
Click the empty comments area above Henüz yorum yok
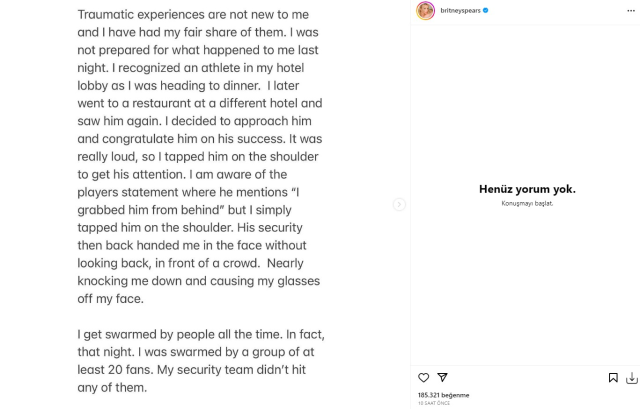pos(525,102)
